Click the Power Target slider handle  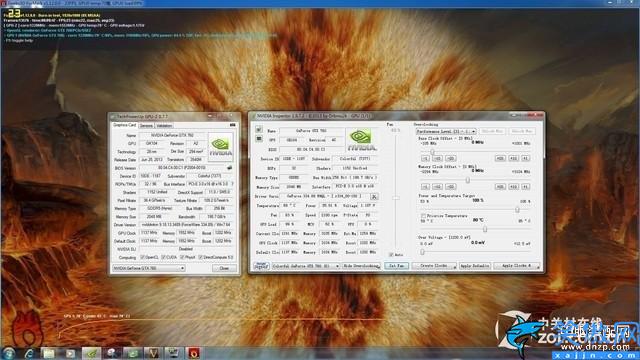pos(517,210)
